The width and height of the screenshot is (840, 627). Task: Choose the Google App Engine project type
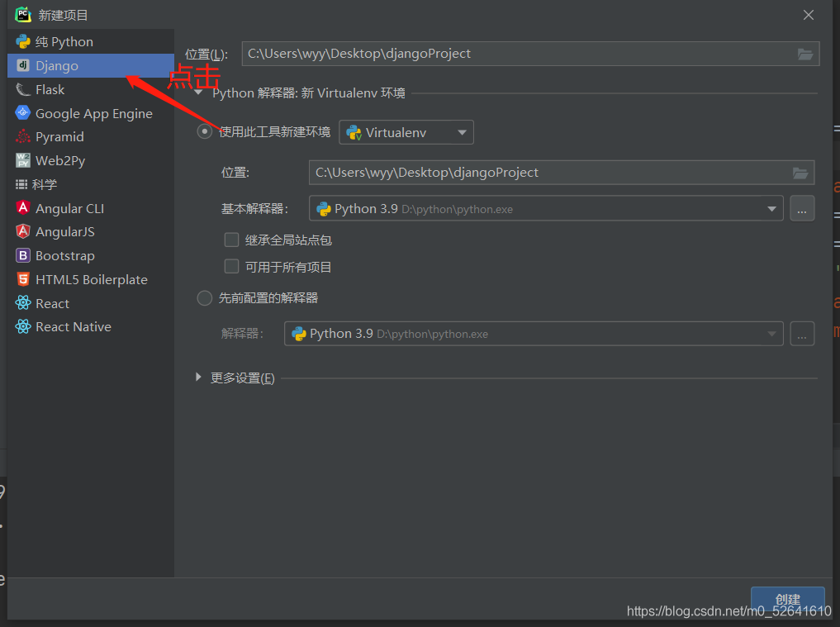click(91, 113)
